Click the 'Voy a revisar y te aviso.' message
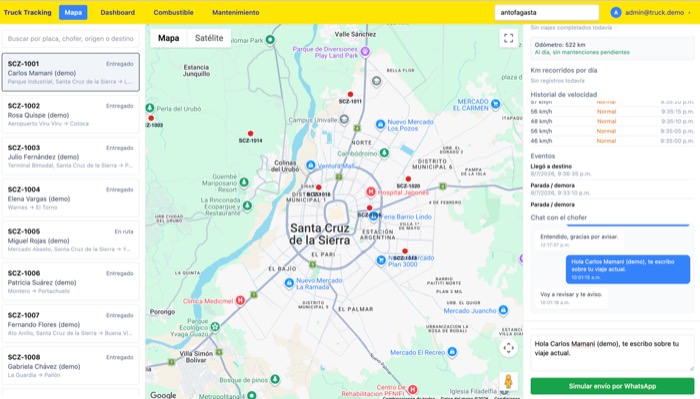 (x=571, y=298)
